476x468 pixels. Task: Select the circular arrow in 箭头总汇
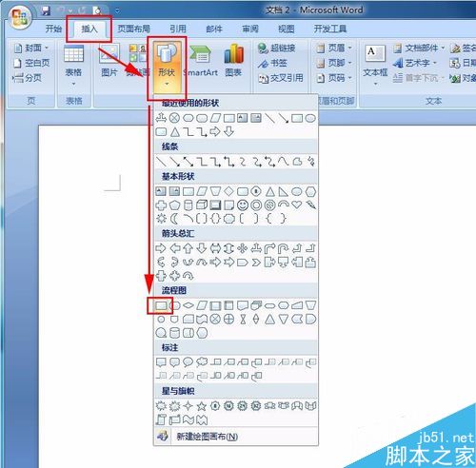[188, 276]
